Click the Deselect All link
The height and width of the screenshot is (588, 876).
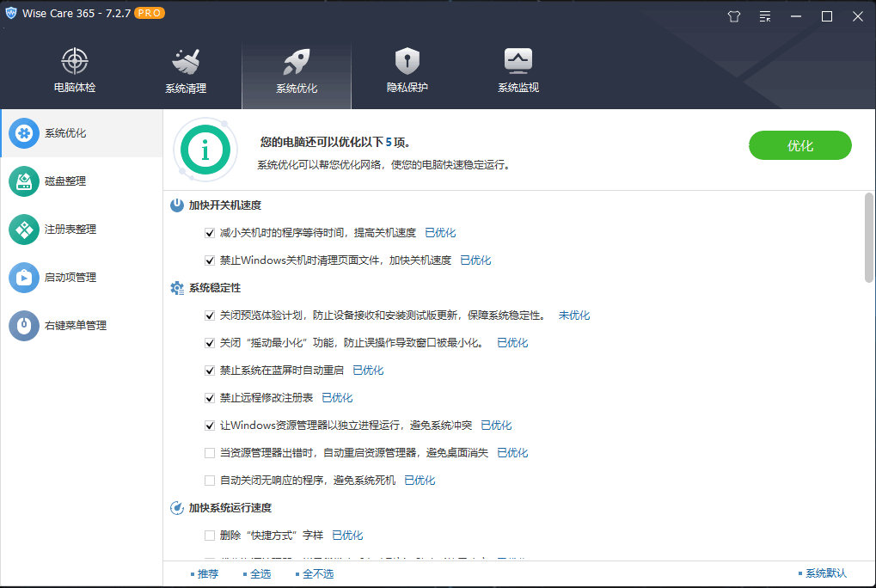pos(316,573)
